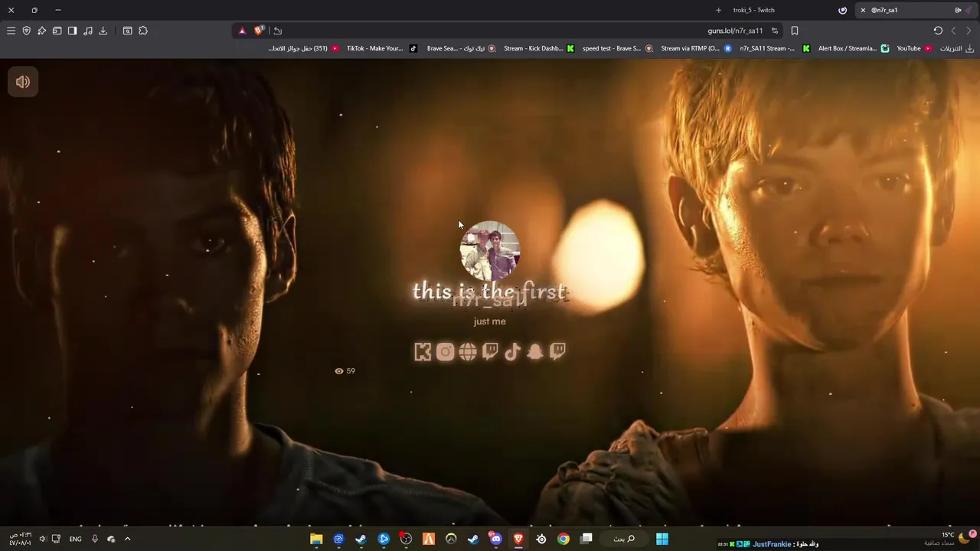
Task: Open Brave VPN shield icon in toolbar
Action: click(x=26, y=31)
